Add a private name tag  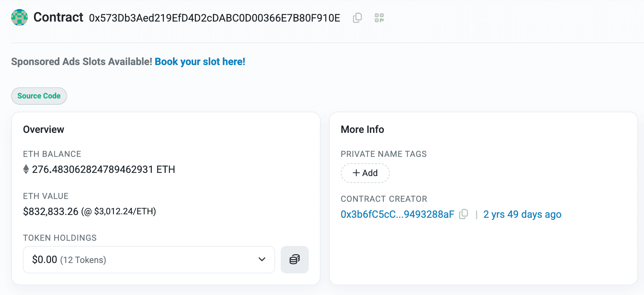click(365, 173)
